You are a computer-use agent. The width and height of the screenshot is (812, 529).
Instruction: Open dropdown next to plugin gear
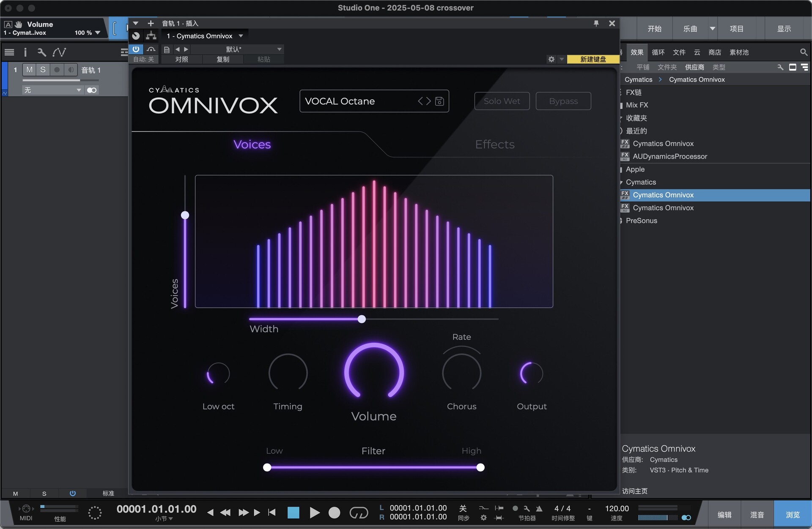[x=562, y=59]
